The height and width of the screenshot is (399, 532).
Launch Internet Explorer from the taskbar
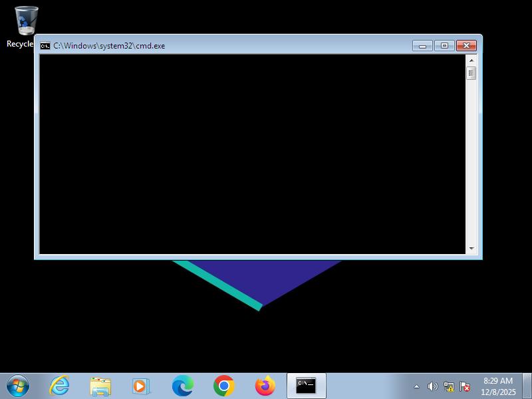coord(59,386)
